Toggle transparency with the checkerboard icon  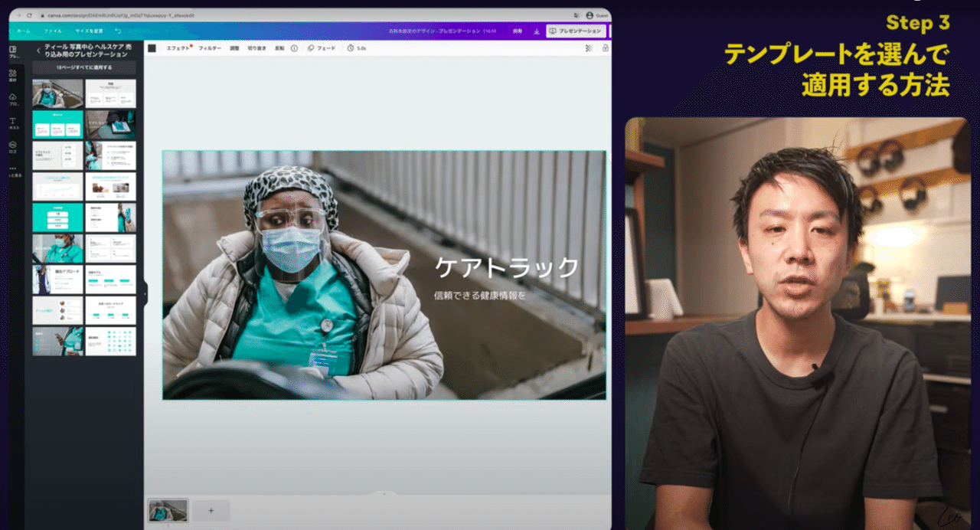[588, 48]
